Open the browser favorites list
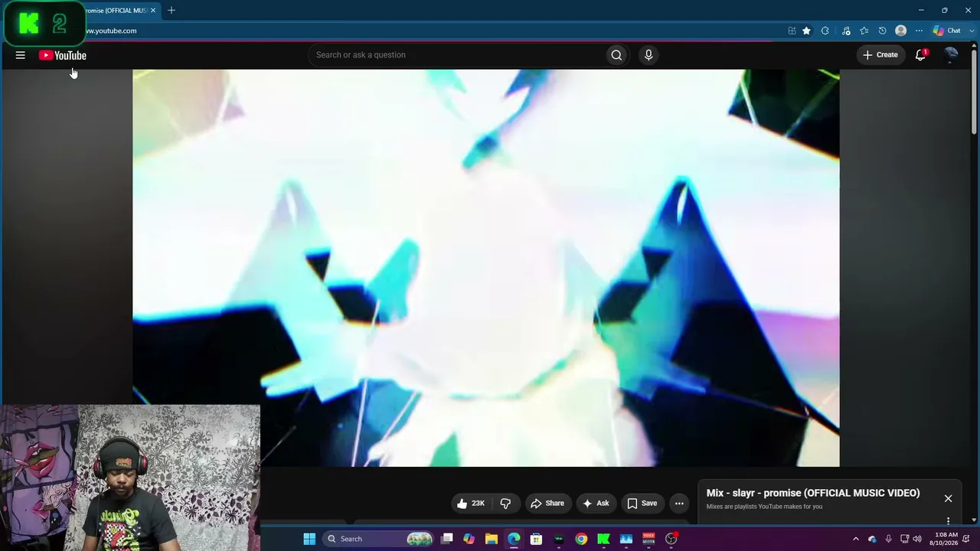 [x=864, y=31]
